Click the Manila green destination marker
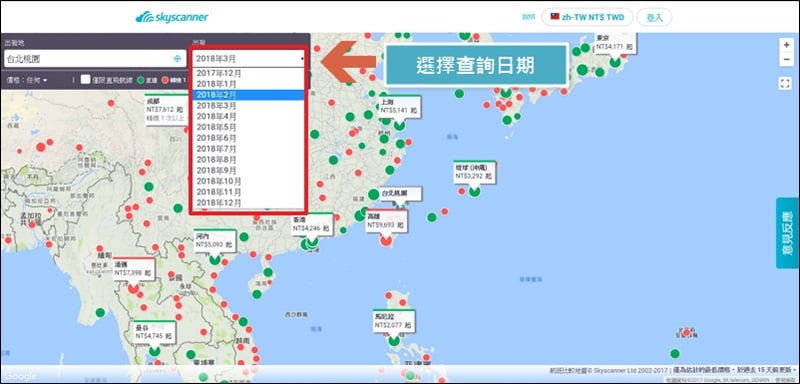800x384 pixels. pos(393,340)
